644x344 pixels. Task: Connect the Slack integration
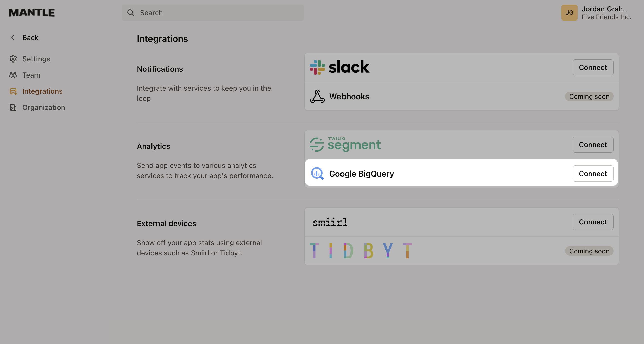pyautogui.click(x=593, y=67)
